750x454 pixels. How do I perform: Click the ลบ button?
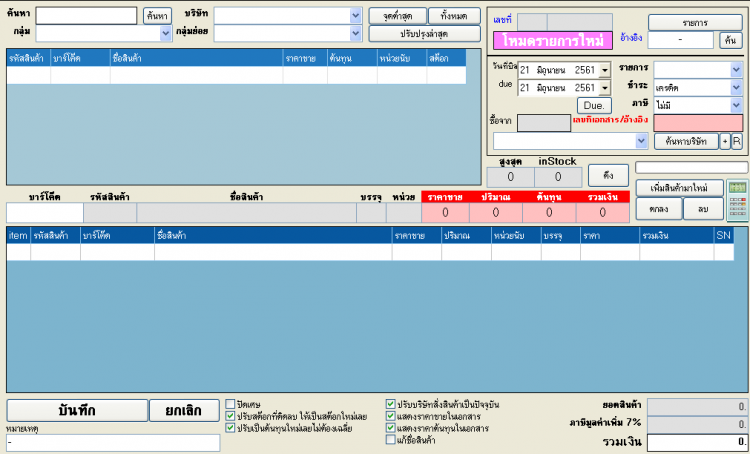703,209
